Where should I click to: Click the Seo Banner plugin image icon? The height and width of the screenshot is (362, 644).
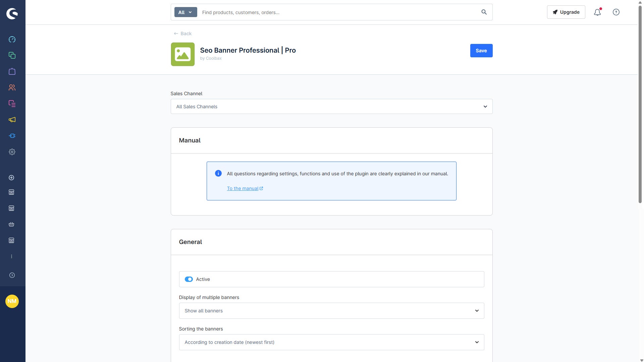click(183, 54)
